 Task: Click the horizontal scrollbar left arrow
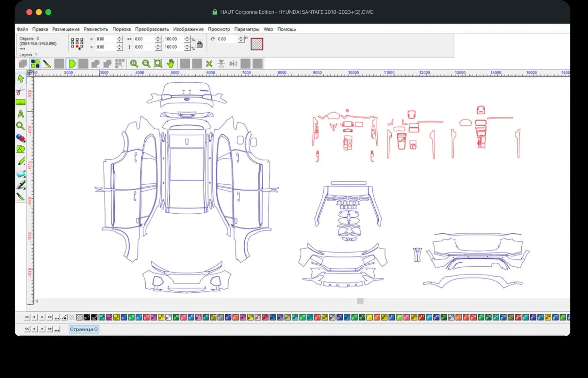click(37, 301)
